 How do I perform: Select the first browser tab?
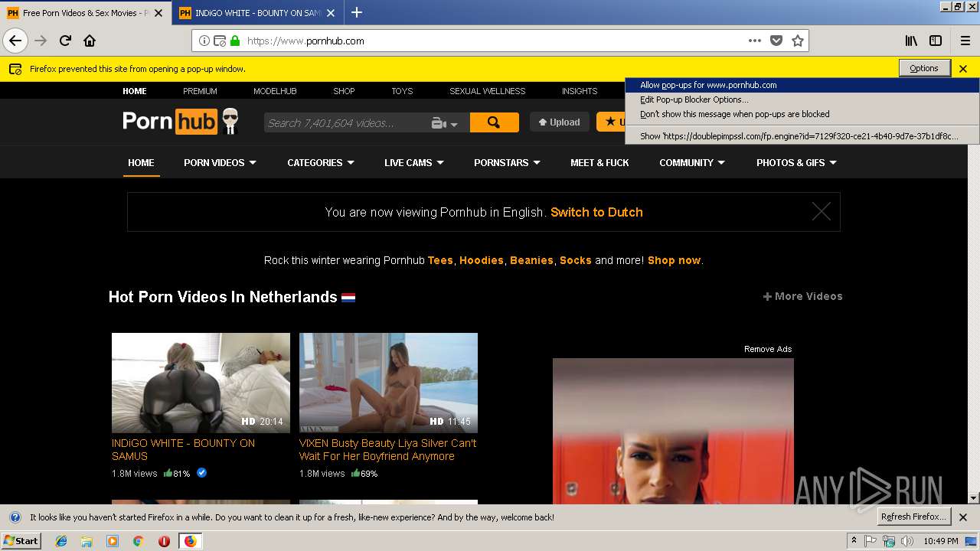click(85, 13)
